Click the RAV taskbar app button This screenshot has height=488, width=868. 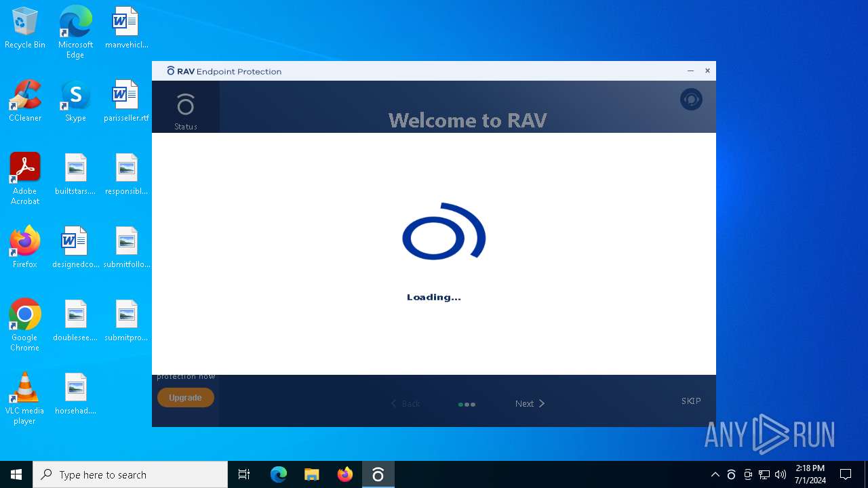coord(378,474)
